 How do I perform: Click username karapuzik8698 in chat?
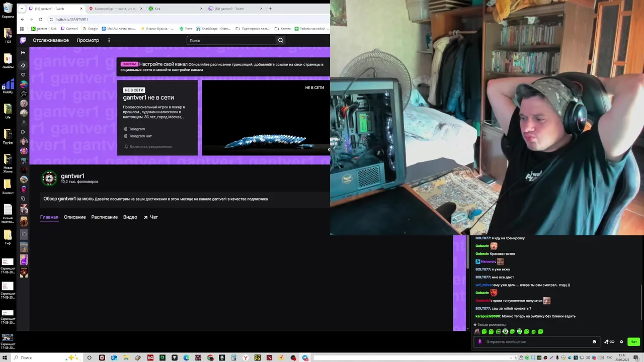(488, 316)
